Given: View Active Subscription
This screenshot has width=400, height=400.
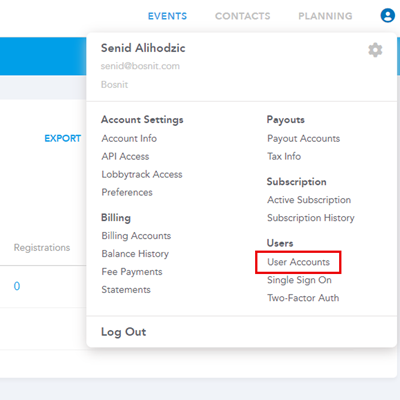Looking at the screenshot, I should point(309,200).
